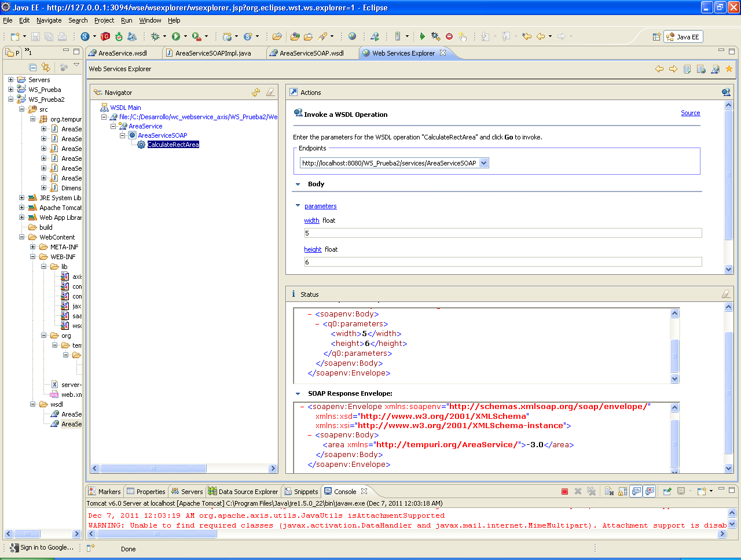Open Favorites star in Web Services Explorer
Viewport: 741px width, 560px height.
click(x=729, y=69)
